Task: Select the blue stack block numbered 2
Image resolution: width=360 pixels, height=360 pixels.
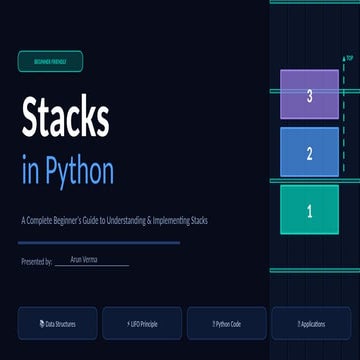Action: coord(310,152)
